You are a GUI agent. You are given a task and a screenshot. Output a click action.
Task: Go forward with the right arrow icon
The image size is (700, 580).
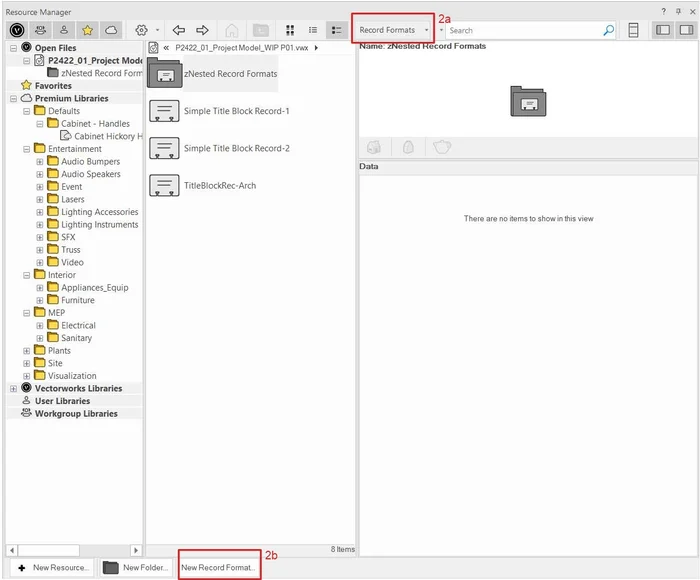pyautogui.click(x=202, y=31)
